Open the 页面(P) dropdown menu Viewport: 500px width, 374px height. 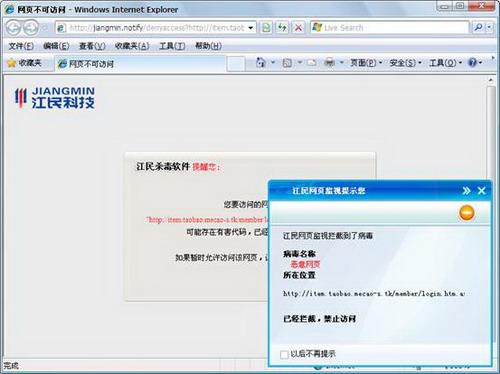(366, 63)
